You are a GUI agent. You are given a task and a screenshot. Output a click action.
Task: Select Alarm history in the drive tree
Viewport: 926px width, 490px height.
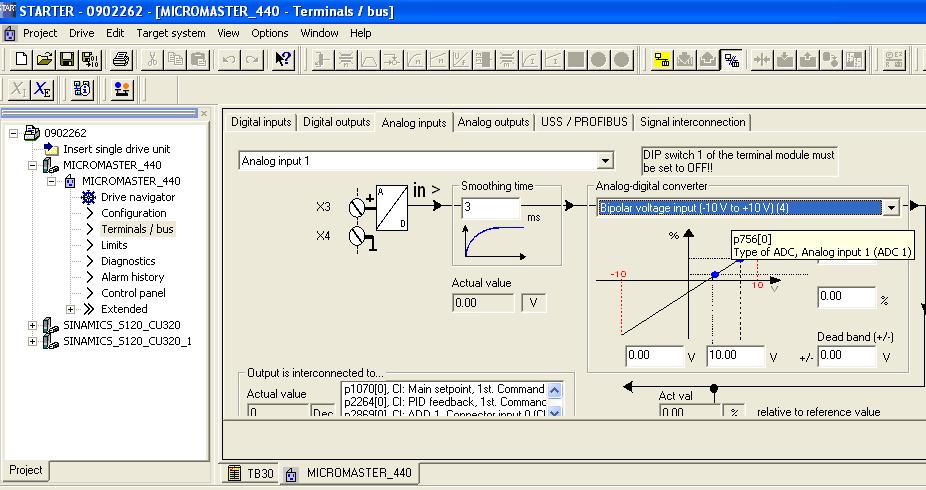(132, 277)
